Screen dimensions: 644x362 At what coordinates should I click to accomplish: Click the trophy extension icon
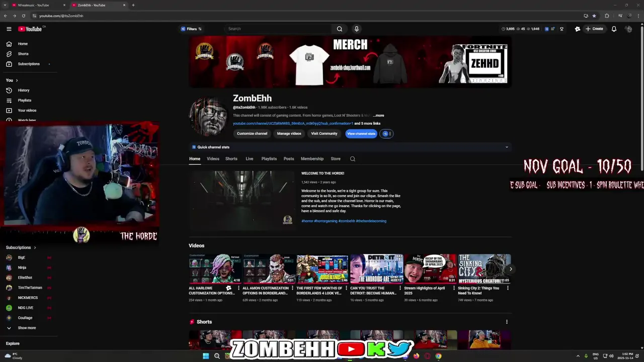click(x=561, y=29)
